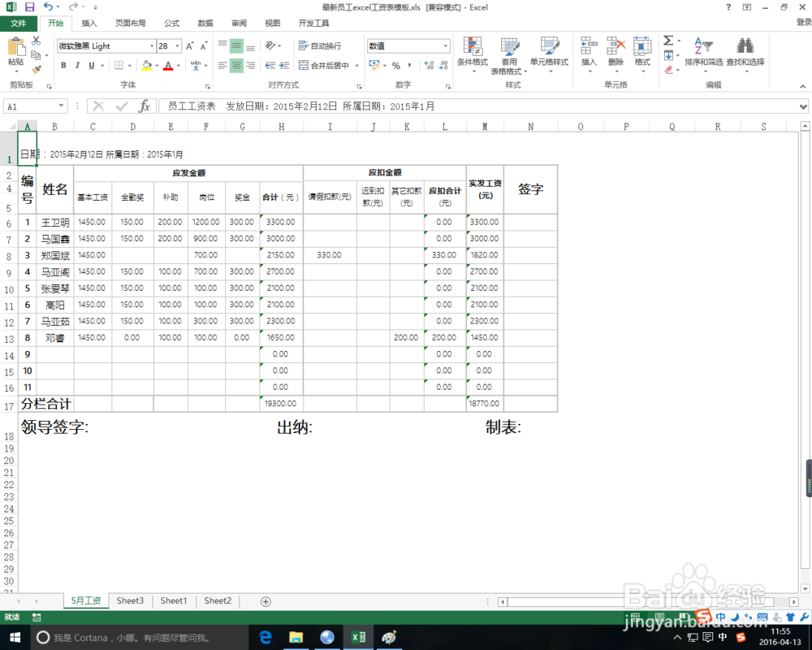This screenshot has width=812, height=650.
Task: Toggle Italic formatting
Action: coord(77,65)
